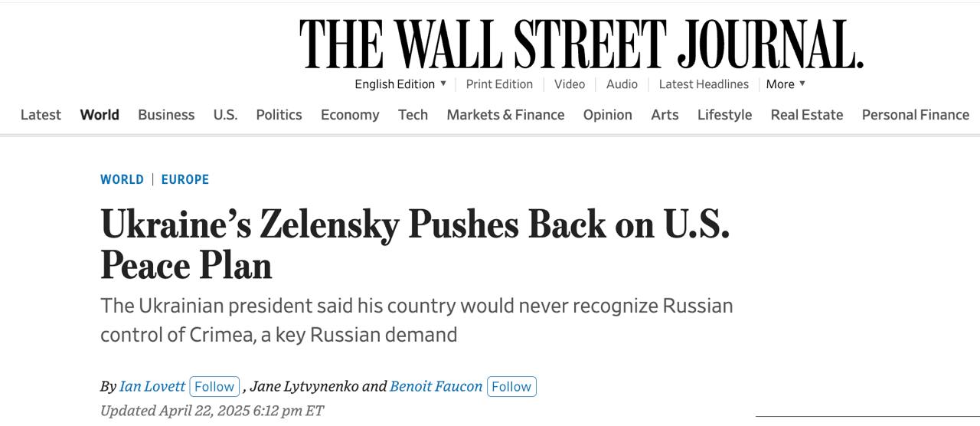Image resolution: width=980 pixels, height=426 pixels.
Task: Follow author Ian Lovett
Action: point(214,386)
